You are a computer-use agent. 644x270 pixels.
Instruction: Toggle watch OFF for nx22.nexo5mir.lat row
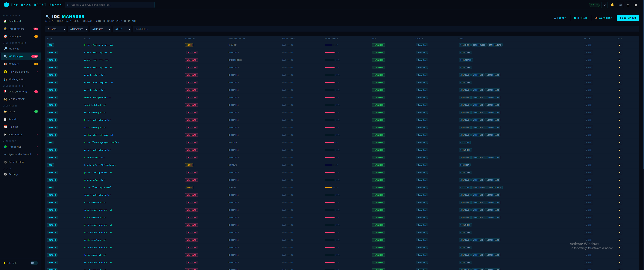[588, 158]
